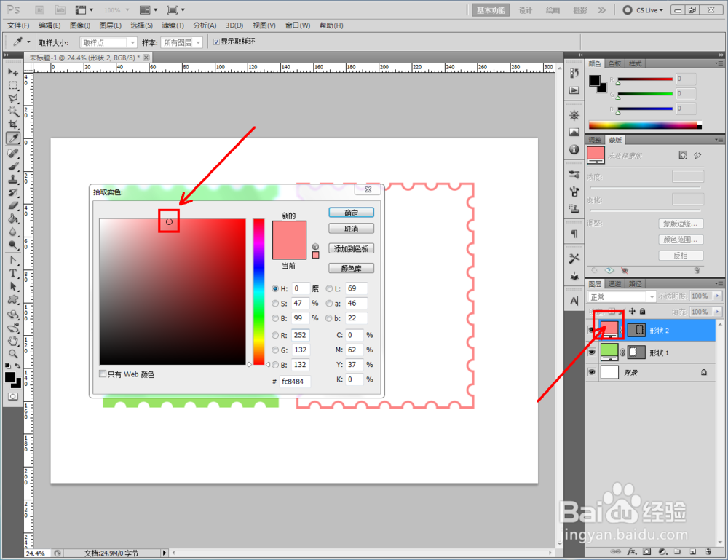Select the Eraser tool
Screen dimensions: 728x560
point(13,205)
